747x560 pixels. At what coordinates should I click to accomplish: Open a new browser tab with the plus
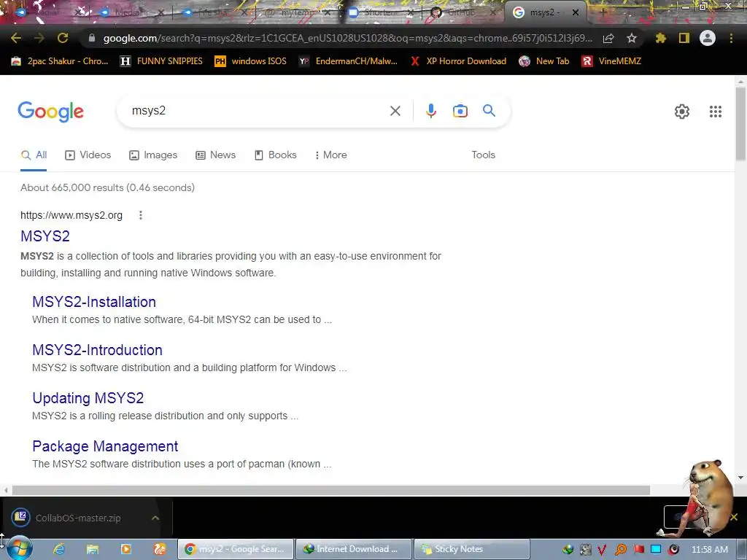602,12
